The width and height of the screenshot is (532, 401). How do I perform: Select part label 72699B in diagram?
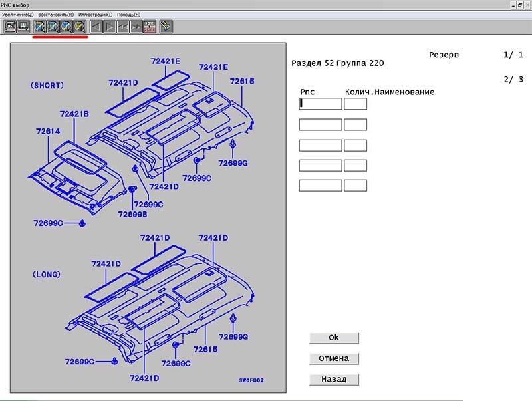(132, 215)
